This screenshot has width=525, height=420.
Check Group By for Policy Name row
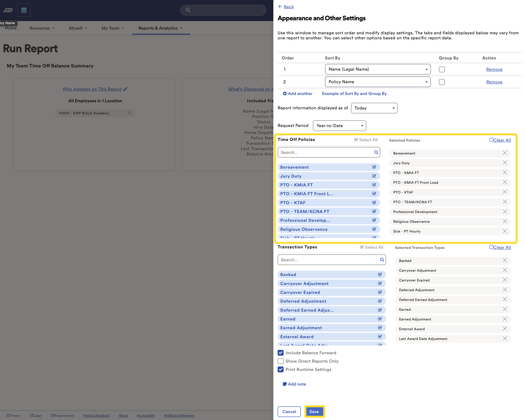coord(442,82)
